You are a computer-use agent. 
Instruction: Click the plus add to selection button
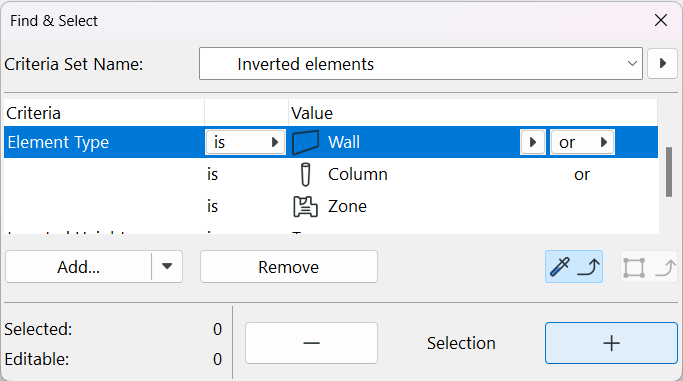coord(611,343)
